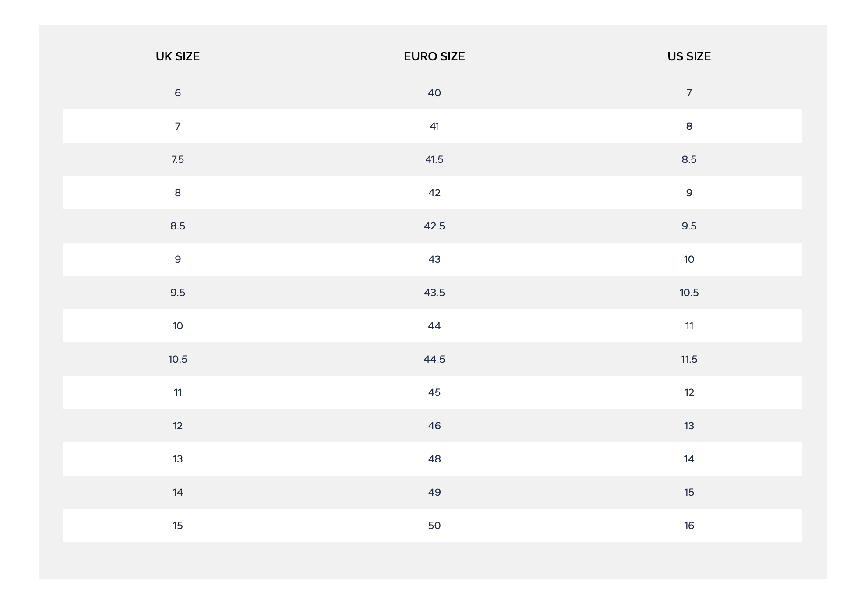Select UK size 6 cell
The image size is (868, 593).
click(178, 93)
